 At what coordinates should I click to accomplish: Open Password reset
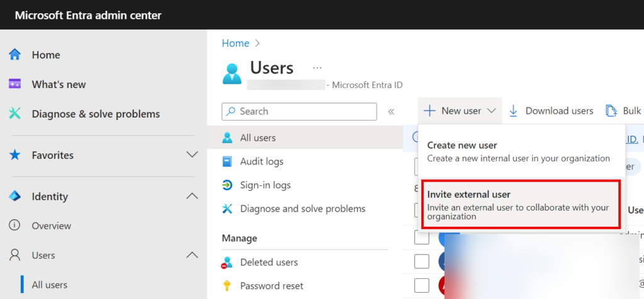272,286
